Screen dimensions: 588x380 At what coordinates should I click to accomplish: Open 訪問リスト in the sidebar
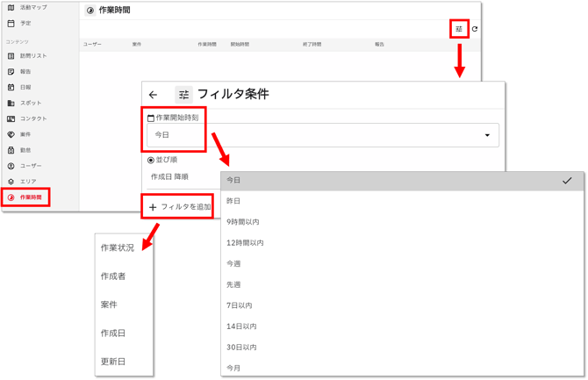tap(33, 55)
